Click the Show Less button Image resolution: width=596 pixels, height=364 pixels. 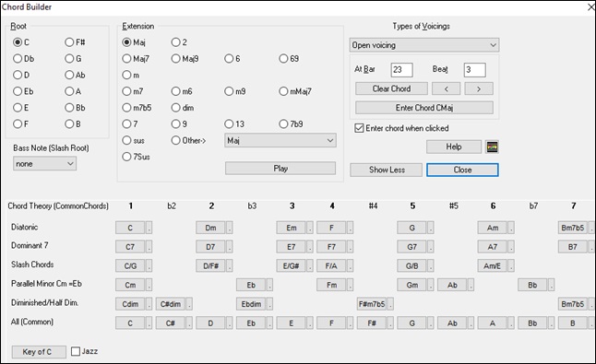pos(387,170)
